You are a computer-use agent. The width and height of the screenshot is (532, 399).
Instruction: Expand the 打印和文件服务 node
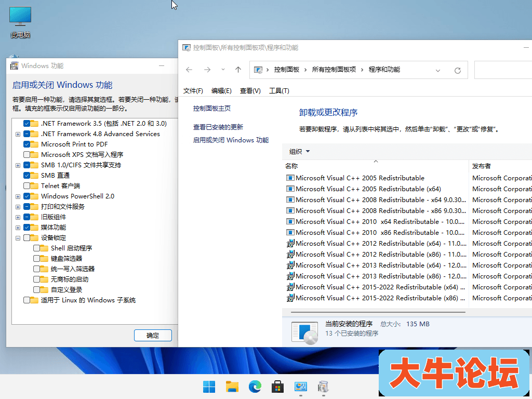pyautogui.click(x=18, y=207)
